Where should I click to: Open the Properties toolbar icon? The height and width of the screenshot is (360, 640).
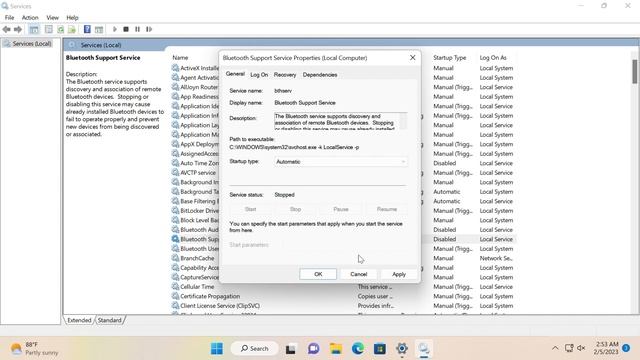point(49,29)
